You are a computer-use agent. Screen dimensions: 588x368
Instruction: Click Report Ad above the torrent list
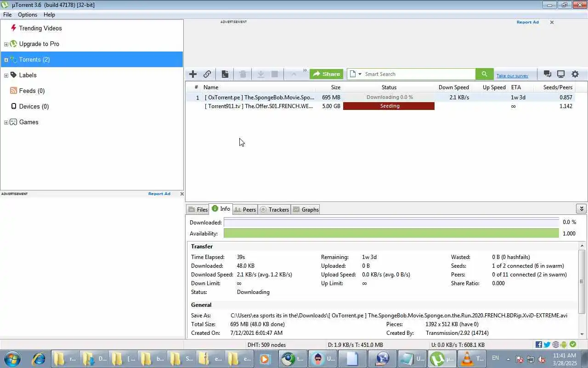coord(527,22)
